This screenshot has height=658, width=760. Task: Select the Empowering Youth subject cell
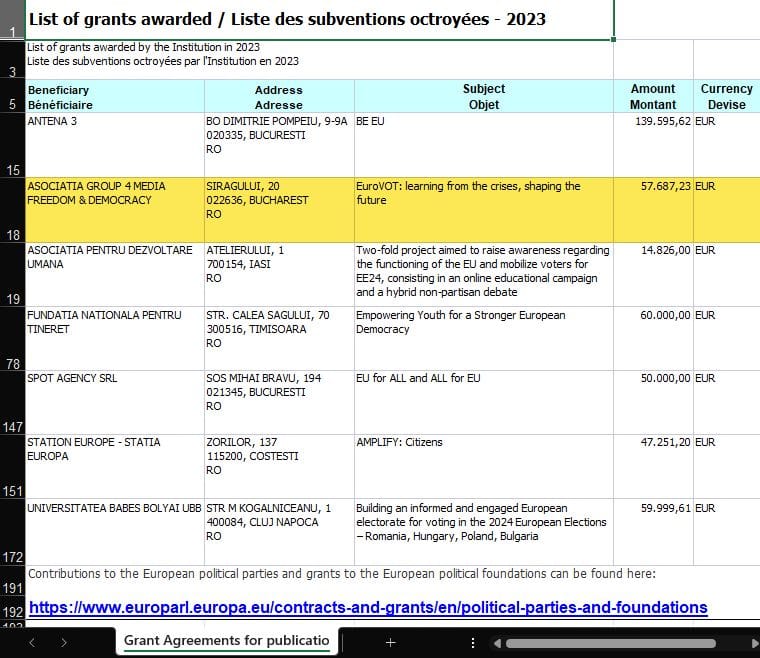click(484, 339)
